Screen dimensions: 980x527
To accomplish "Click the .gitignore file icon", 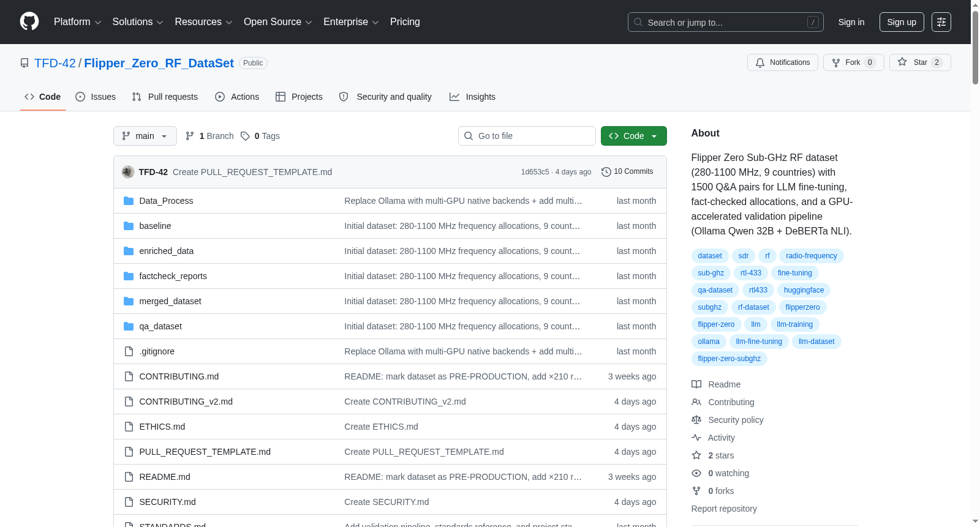I will click(129, 351).
